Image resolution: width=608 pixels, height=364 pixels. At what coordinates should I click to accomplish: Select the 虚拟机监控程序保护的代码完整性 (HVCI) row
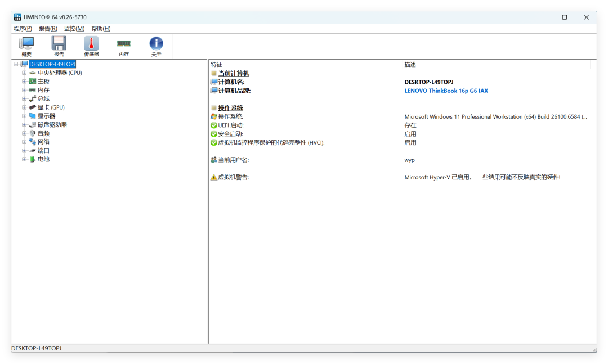[399, 143]
